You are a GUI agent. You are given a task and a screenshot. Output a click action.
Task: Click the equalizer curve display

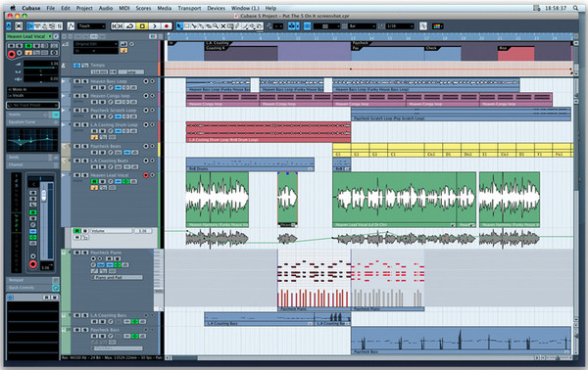coord(32,140)
